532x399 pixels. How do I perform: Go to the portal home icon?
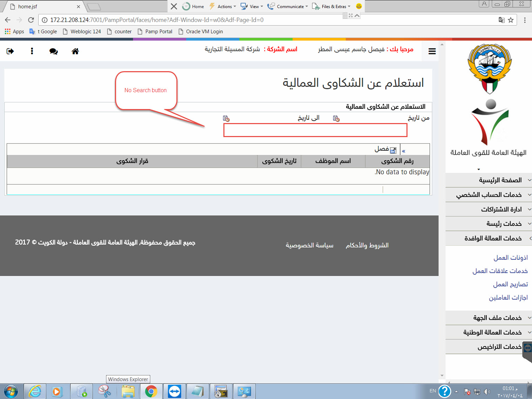pyautogui.click(x=75, y=51)
